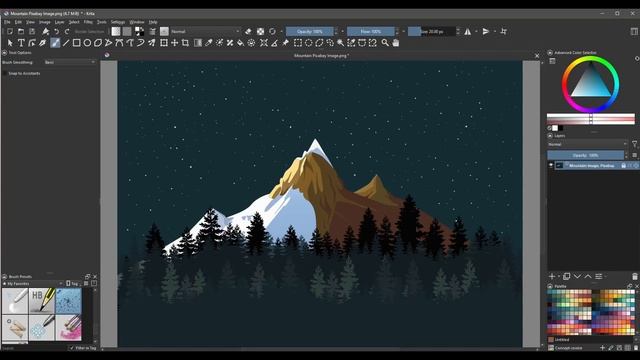Viewport: 640px width, 360px height.
Task: Open the Edit menu
Action: pyautogui.click(x=18, y=22)
